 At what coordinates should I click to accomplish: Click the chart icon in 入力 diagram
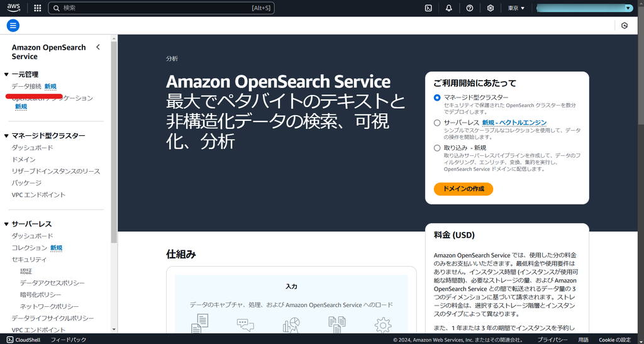click(291, 325)
